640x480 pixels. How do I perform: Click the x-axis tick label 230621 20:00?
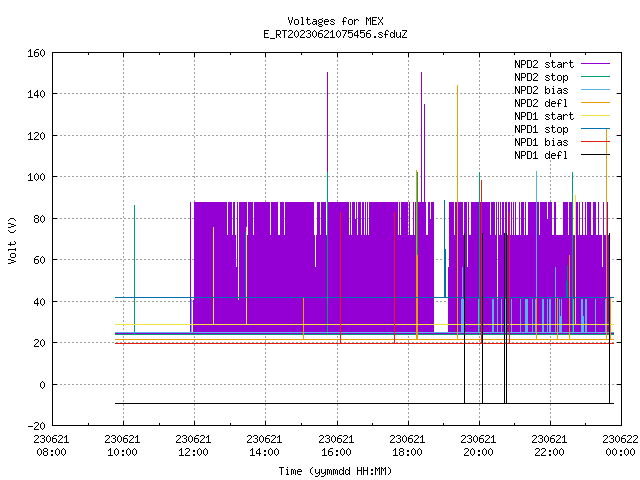click(x=478, y=446)
